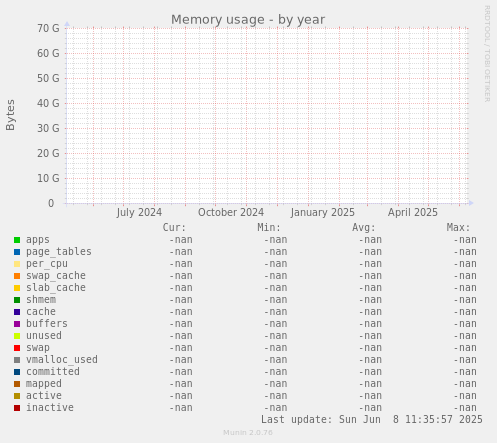Click the page_tables blue color swatch
The height and width of the screenshot is (443, 497).
click(x=17, y=252)
